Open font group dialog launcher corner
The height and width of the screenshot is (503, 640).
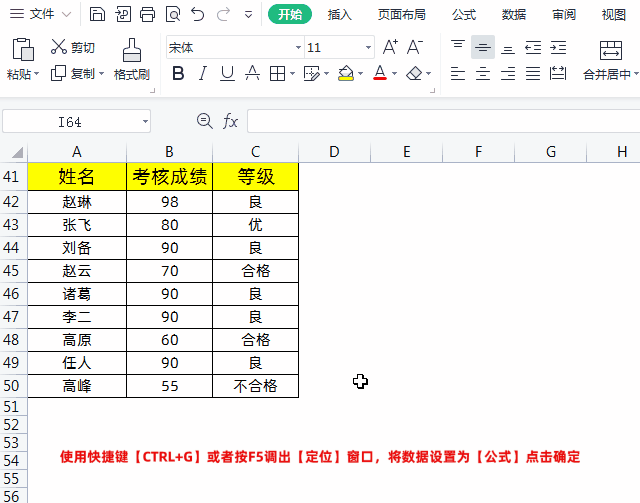[432, 91]
